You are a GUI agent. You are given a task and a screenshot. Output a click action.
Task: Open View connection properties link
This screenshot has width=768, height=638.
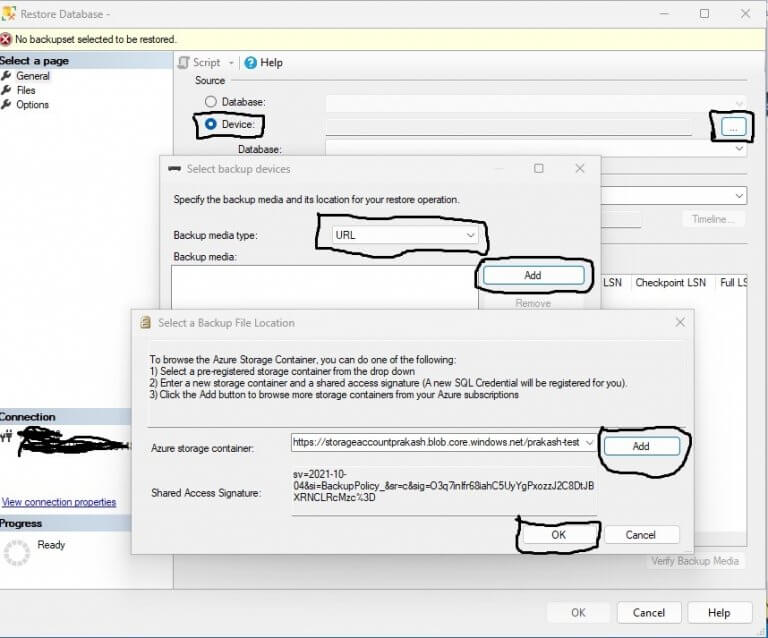point(59,502)
